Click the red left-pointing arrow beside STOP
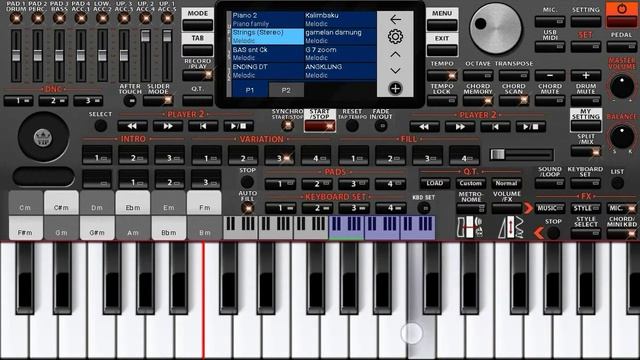 [539, 233]
